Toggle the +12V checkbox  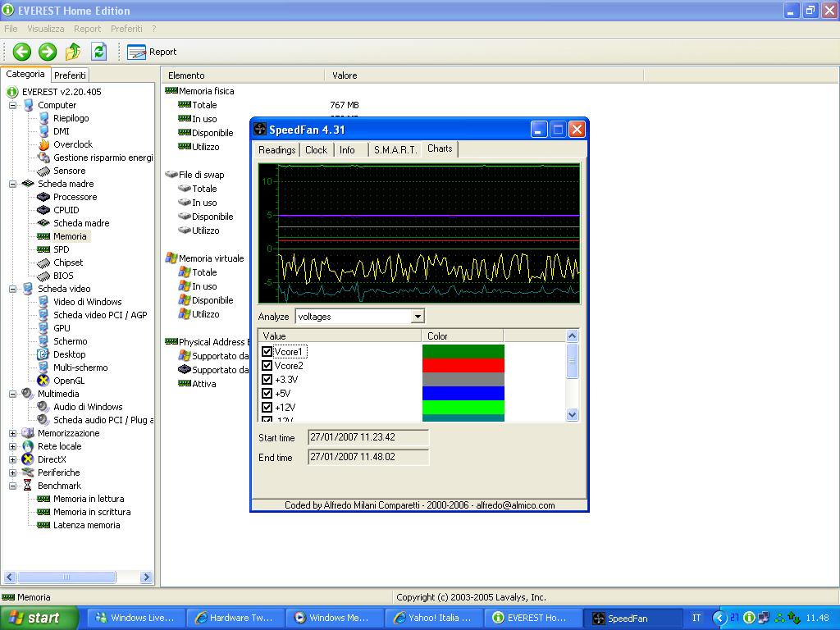click(267, 408)
